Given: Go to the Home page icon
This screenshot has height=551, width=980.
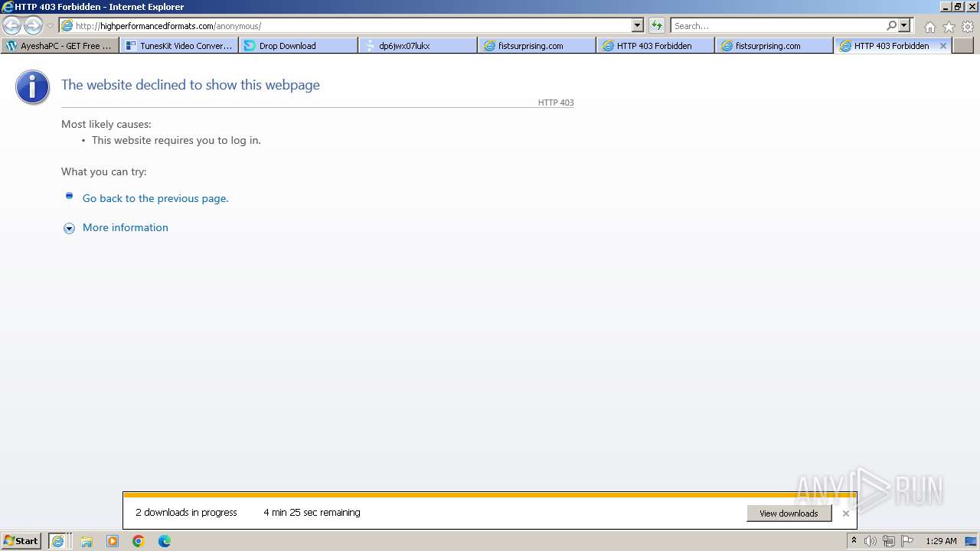Looking at the screenshot, I should [x=929, y=27].
